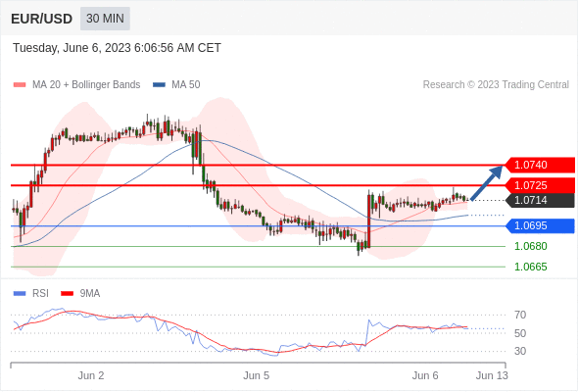Viewport: 578px width, 392px height.
Task: Click the MA 50 legend label
Action: pos(186,85)
